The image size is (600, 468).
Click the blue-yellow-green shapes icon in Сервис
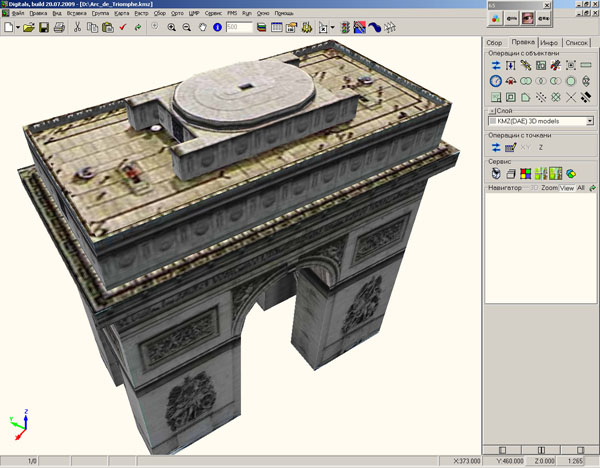click(x=571, y=174)
